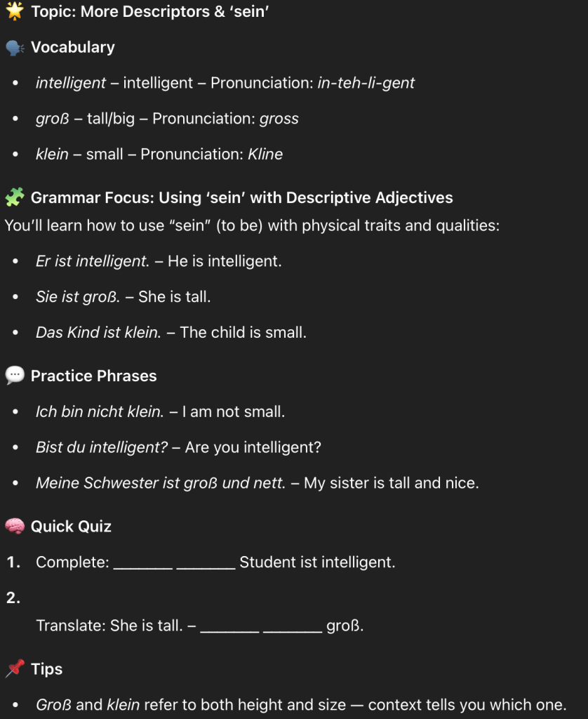Click the vocabulary word 'groß'

(x=53, y=119)
